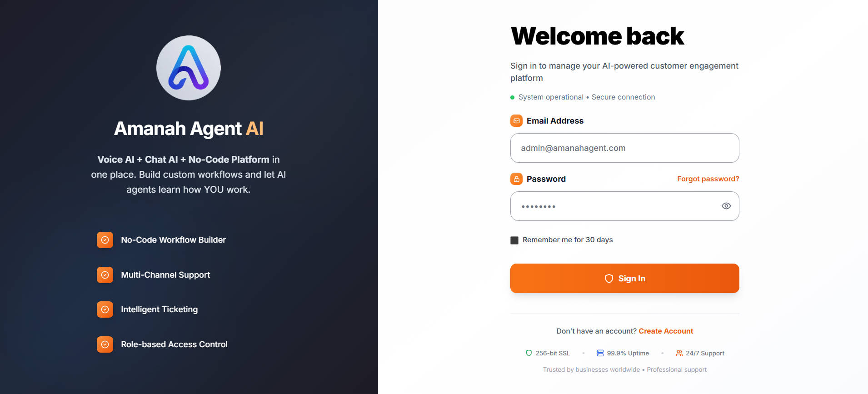The image size is (868, 394).
Task: Open the Forgot password link
Action: point(708,179)
